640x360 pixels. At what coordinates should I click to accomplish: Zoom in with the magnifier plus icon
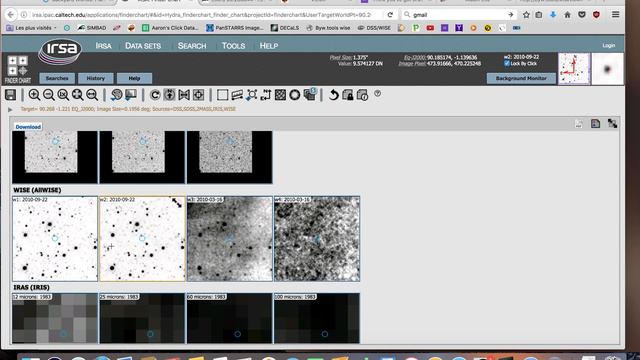tap(34, 95)
